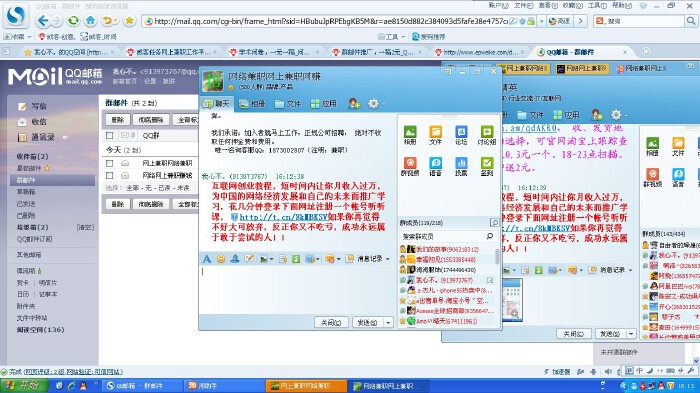Reload the page with the green refresh icon
Image resolution: width=700 pixels, height=393 pixels.
(73, 21)
